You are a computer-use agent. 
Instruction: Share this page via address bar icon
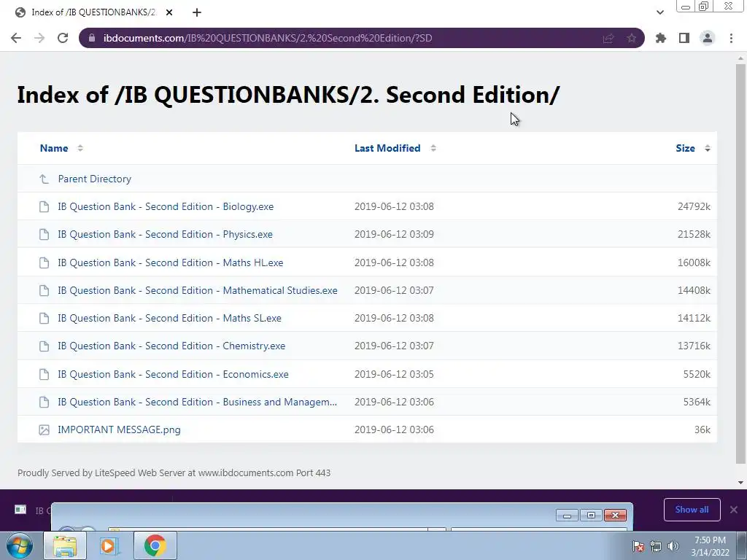(608, 38)
